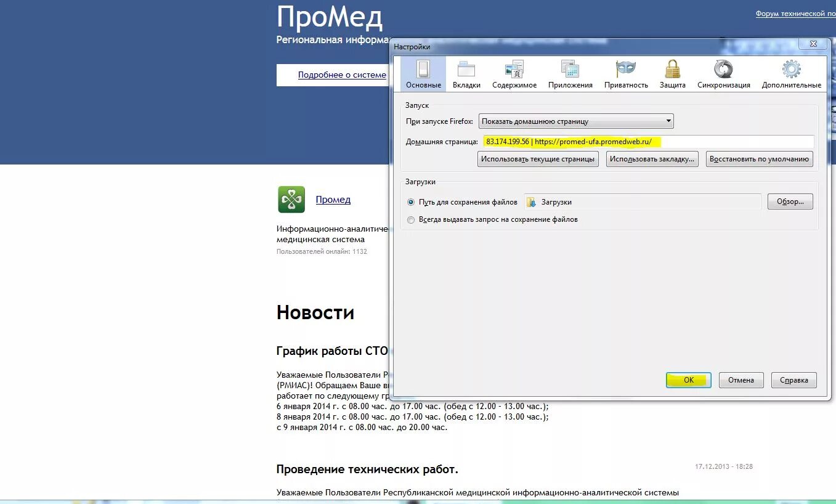The width and height of the screenshot is (836, 504).
Task: Click the Новости heading
Action: (315, 312)
